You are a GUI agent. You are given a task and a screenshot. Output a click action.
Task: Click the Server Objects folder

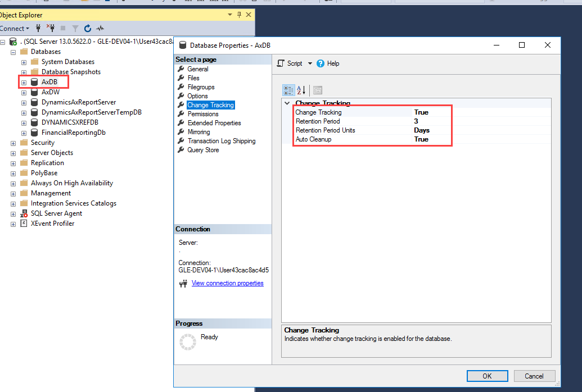52,152
